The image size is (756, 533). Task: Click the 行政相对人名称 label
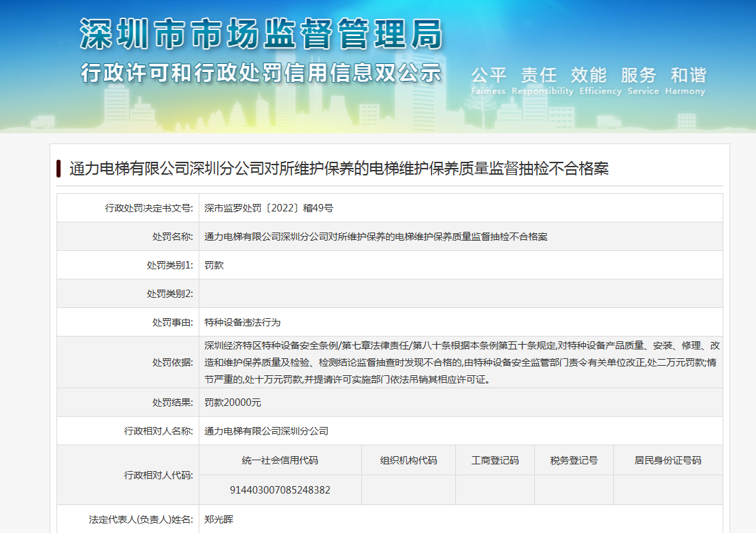point(159,431)
